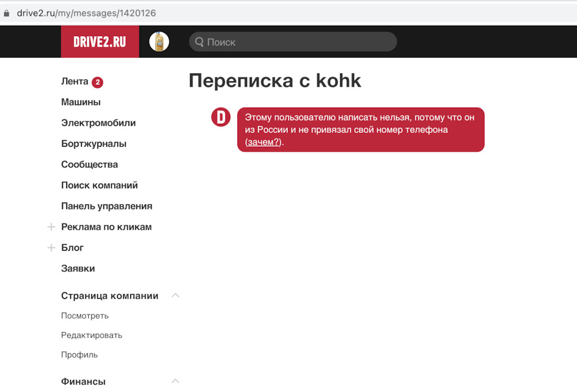This screenshot has height=392, width=577.
Task: Navigate to Сообщества
Action: tap(89, 164)
